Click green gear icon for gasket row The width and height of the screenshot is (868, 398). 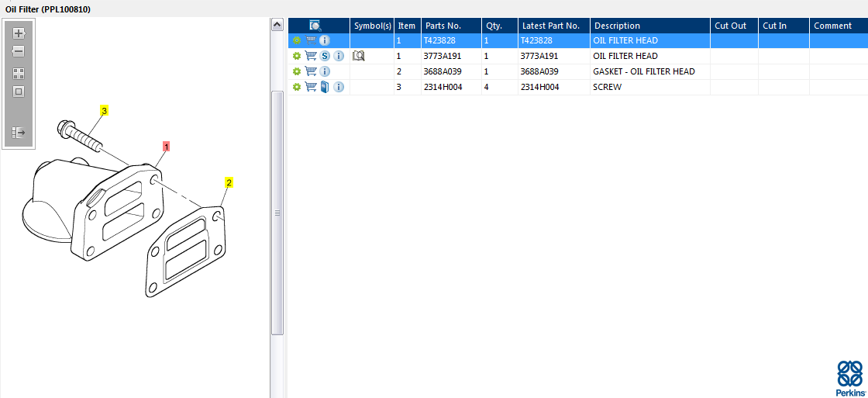pos(297,71)
